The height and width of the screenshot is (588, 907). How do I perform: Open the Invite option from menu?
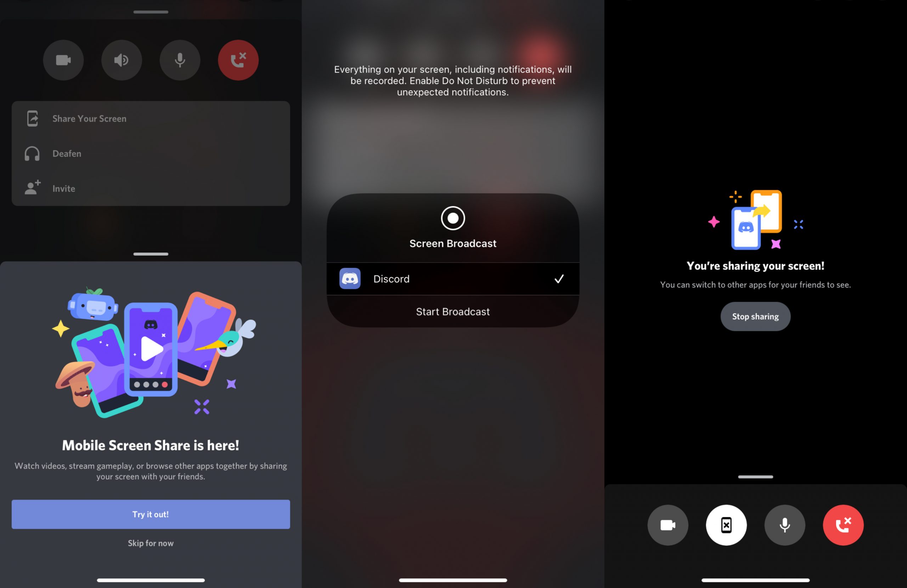[x=64, y=188]
